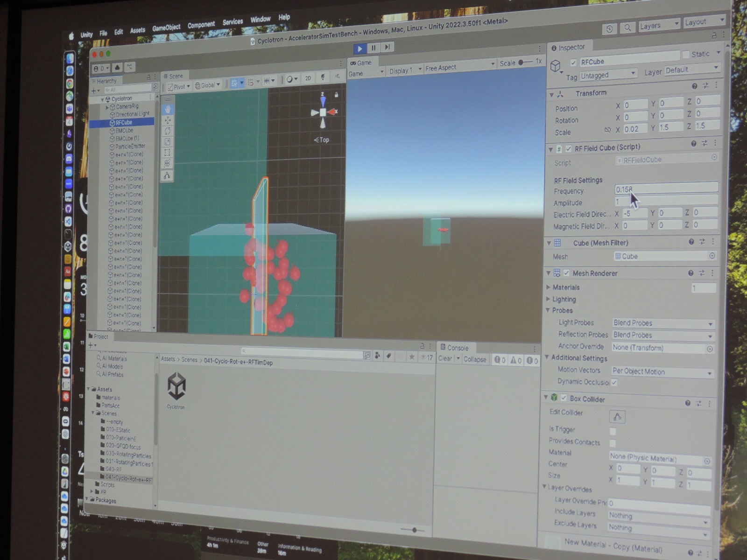747x560 pixels.
Task: Enable the Is Trigger checkbox
Action: 613,431
